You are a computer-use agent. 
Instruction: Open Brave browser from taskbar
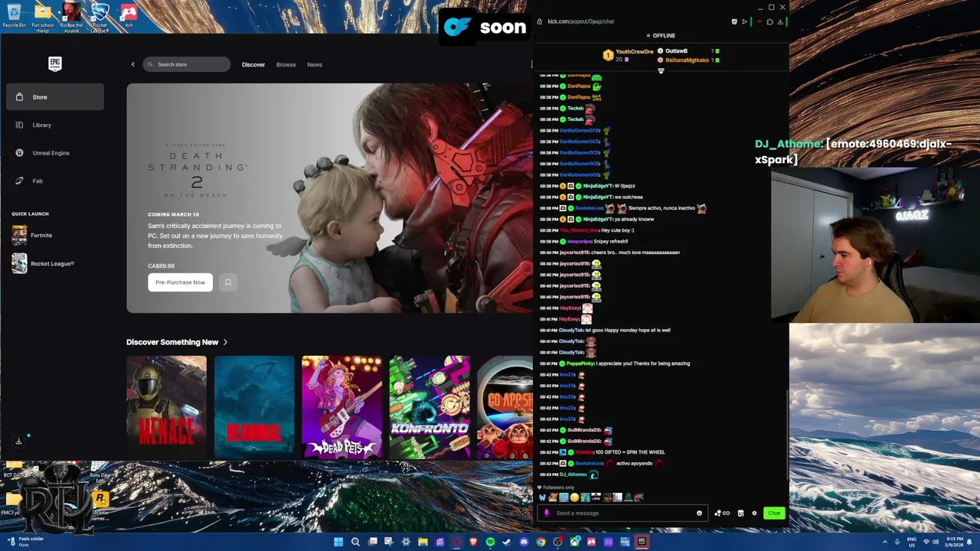(473, 542)
